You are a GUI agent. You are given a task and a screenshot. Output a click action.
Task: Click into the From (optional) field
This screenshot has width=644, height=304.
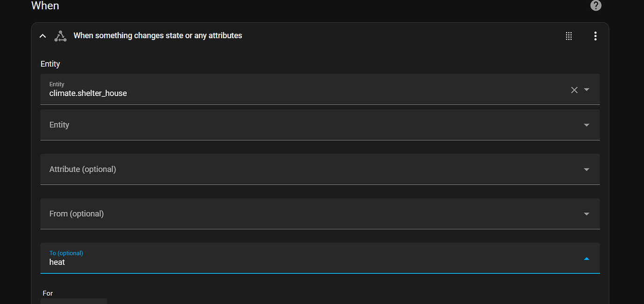pyautogui.click(x=280, y=214)
